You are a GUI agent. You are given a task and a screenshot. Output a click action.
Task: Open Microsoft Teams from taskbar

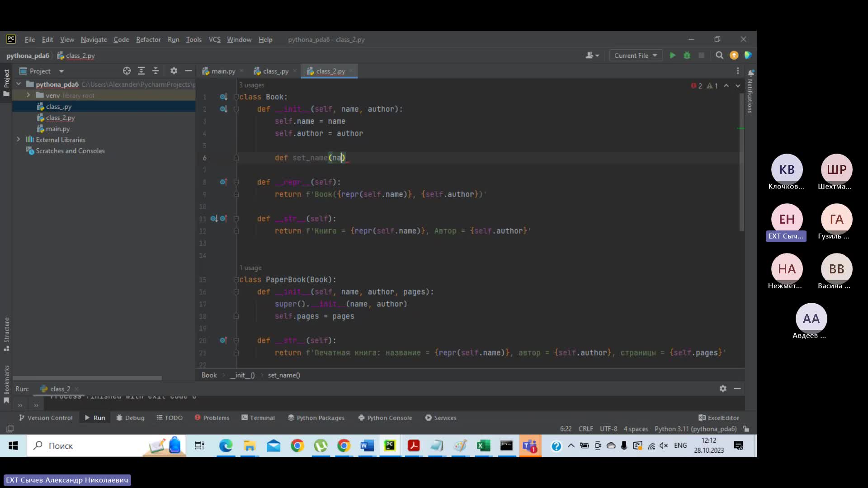tap(530, 446)
